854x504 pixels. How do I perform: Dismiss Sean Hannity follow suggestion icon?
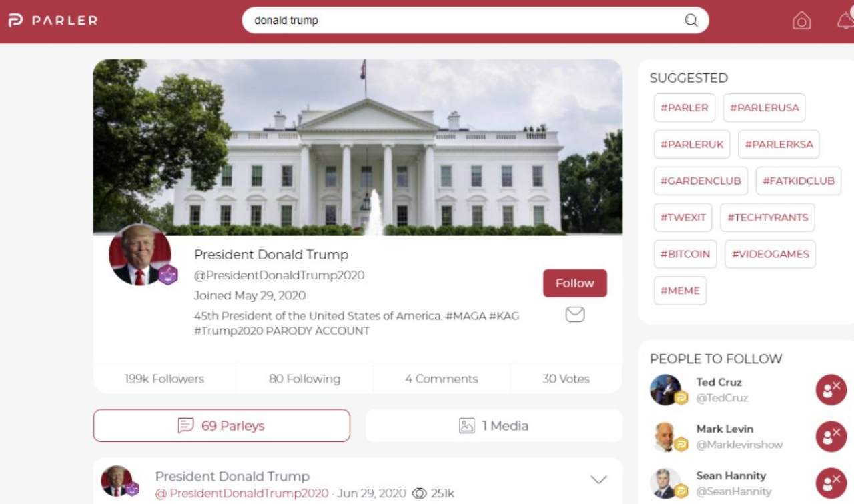(831, 483)
